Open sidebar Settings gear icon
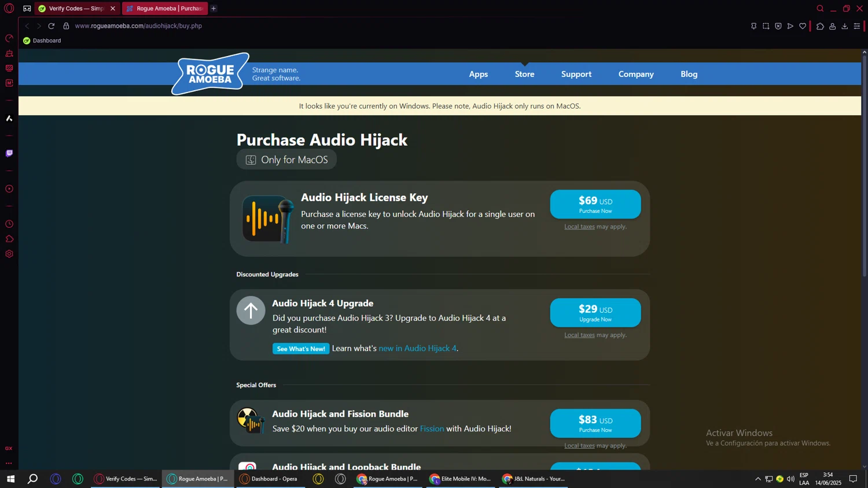Image resolution: width=868 pixels, height=488 pixels. 9,254
